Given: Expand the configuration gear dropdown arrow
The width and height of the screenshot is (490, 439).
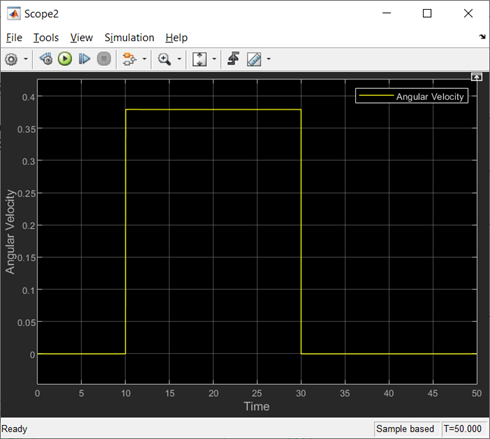Looking at the screenshot, I should pos(26,59).
